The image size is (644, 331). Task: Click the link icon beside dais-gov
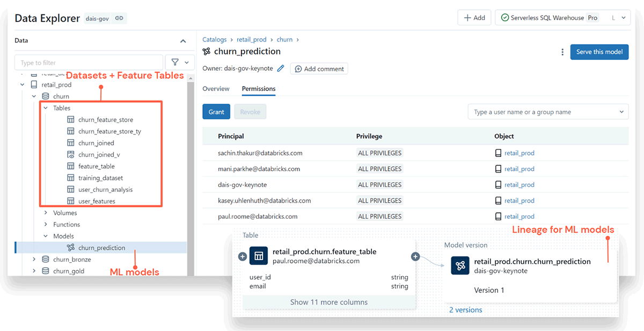pyautogui.click(x=119, y=18)
